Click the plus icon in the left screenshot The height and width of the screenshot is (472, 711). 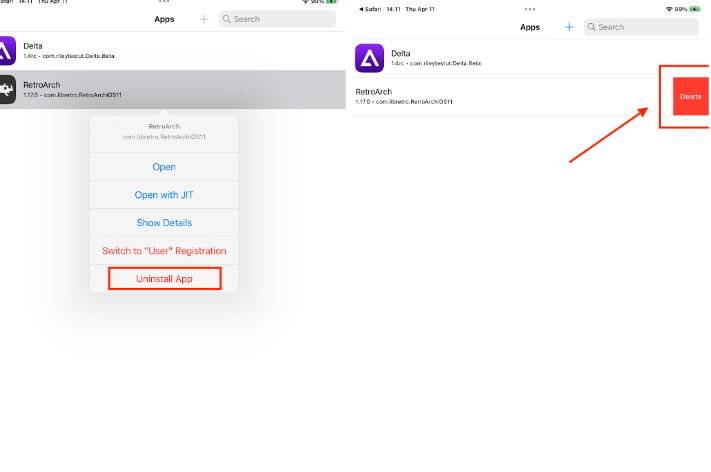click(204, 19)
